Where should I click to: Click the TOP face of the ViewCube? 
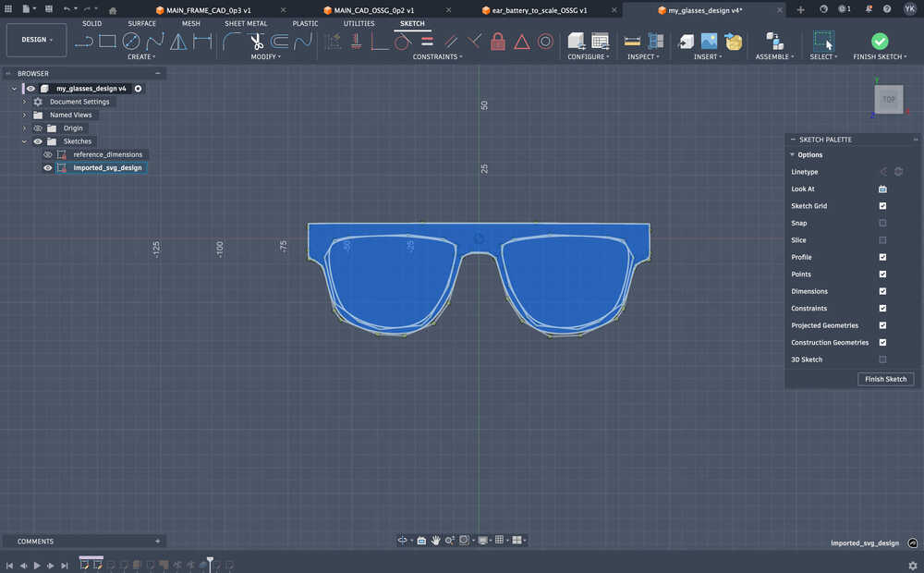[888, 99]
